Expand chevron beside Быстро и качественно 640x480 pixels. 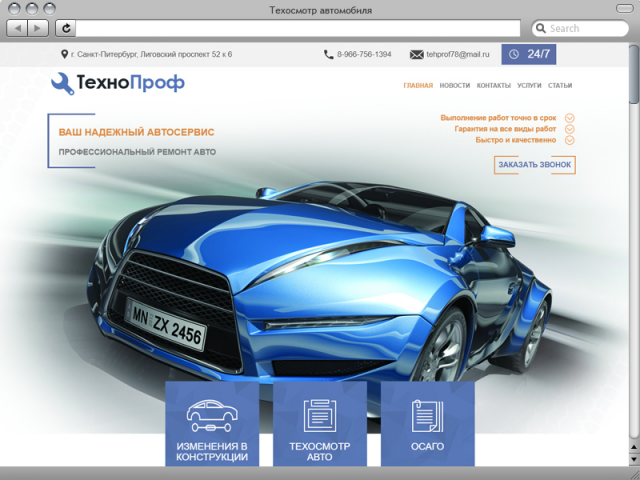[x=569, y=140]
